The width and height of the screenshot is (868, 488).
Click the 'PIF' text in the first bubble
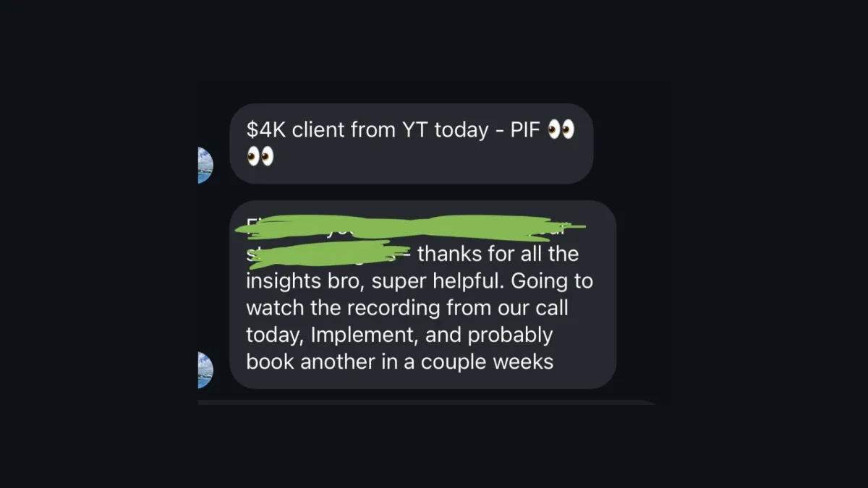(x=524, y=130)
